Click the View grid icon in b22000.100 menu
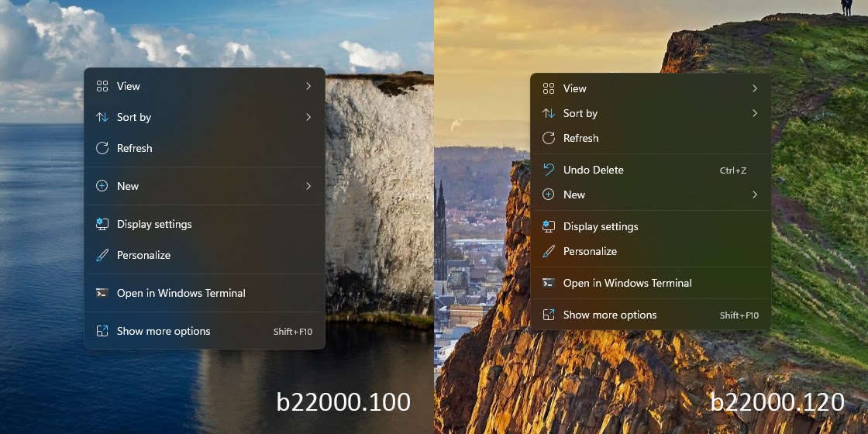The width and height of the screenshot is (868, 434). coord(102,86)
